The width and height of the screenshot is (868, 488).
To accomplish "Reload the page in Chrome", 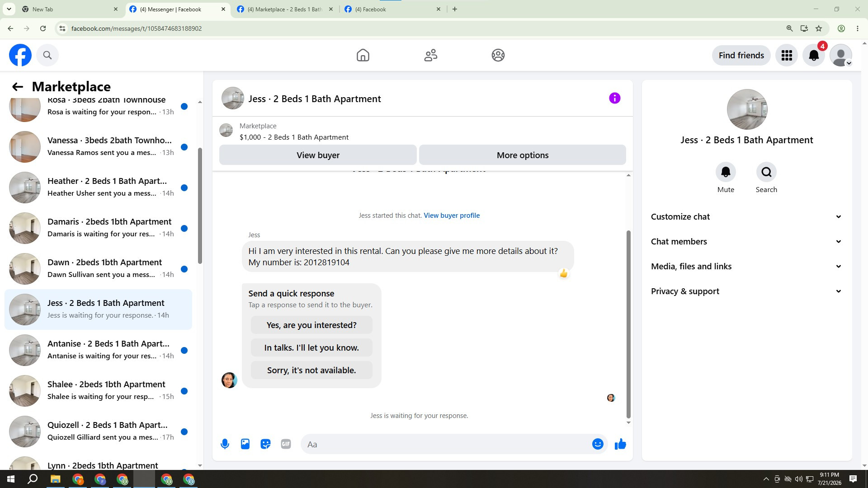I will 43,28.
